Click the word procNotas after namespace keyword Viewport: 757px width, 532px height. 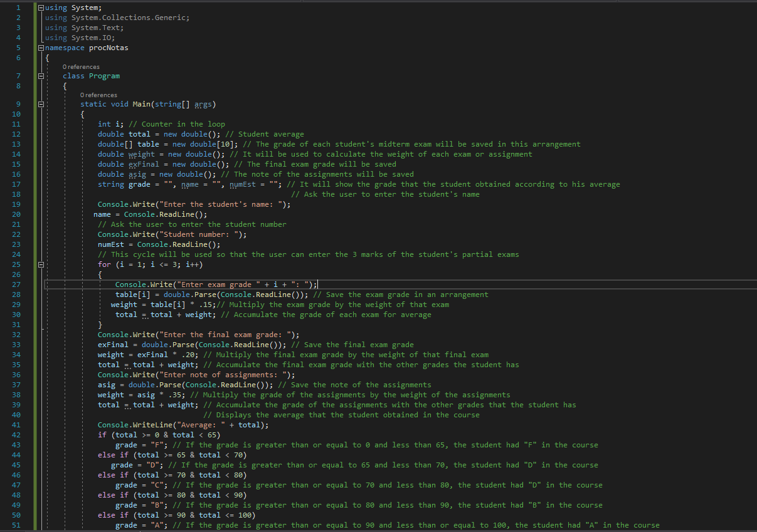point(108,48)
